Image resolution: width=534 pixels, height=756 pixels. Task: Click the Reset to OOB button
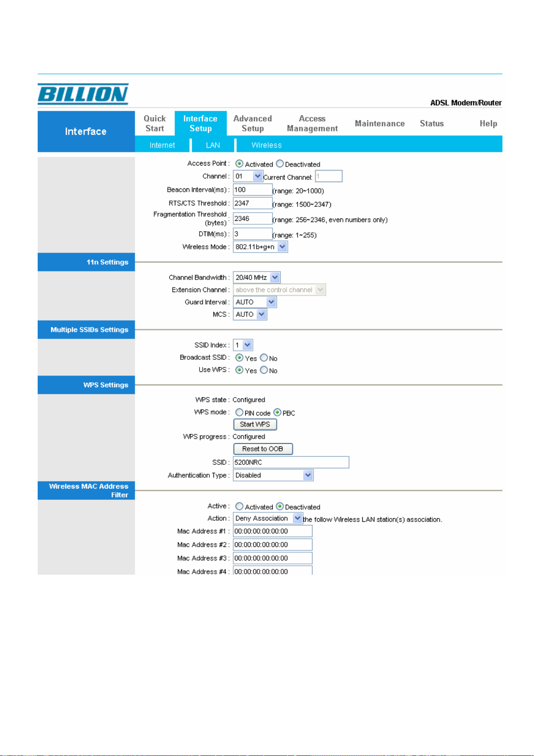(x=263, y=449)
